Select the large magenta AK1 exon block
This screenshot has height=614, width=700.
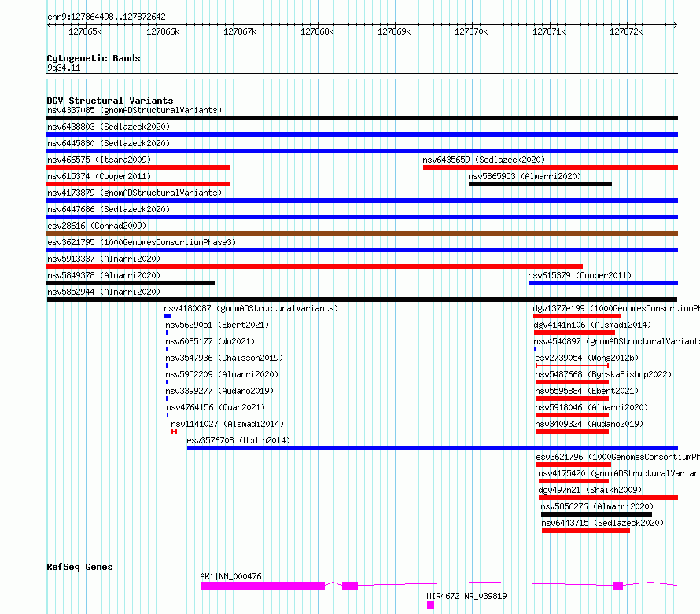[263, 586]
